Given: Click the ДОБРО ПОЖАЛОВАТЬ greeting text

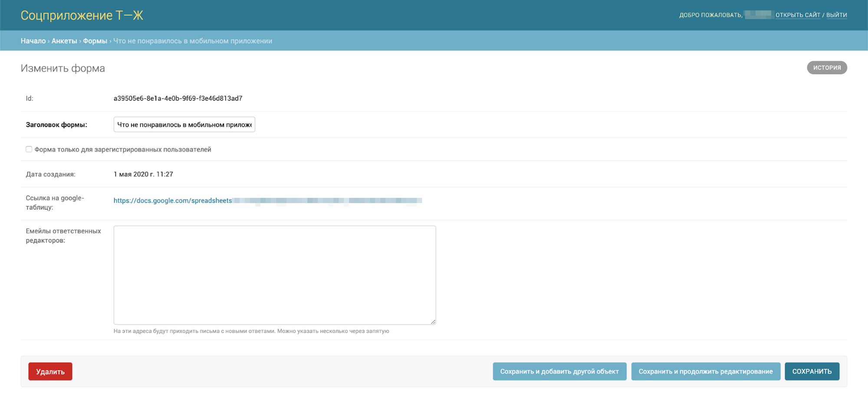Looking at the screenshot, I should coord(711,15).
